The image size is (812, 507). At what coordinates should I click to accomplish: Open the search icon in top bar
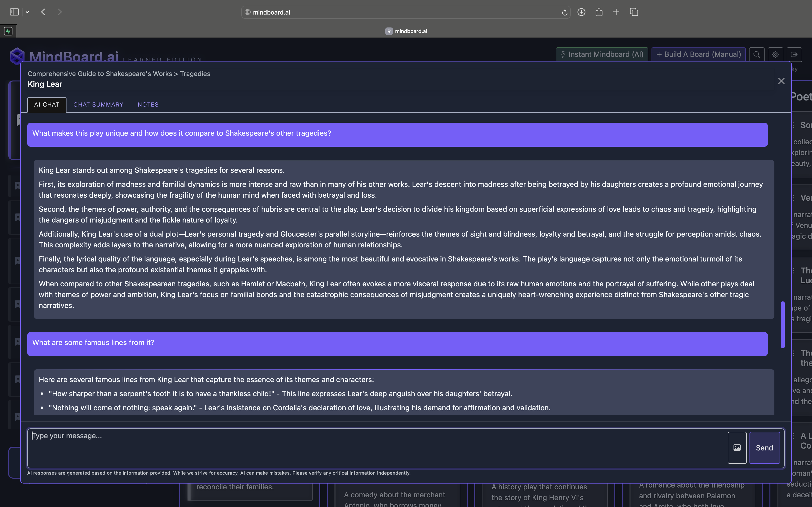[x=756, y=55]
